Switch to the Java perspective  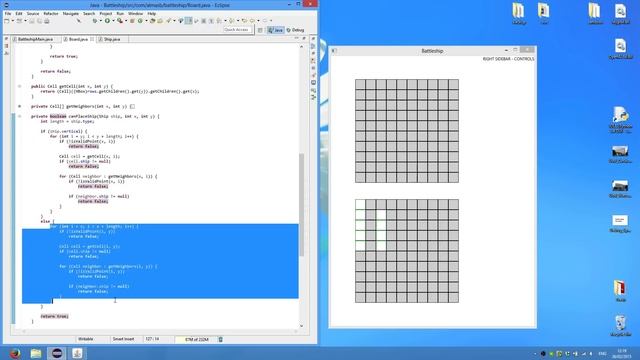pyautogui.click(x=276, y=30)
